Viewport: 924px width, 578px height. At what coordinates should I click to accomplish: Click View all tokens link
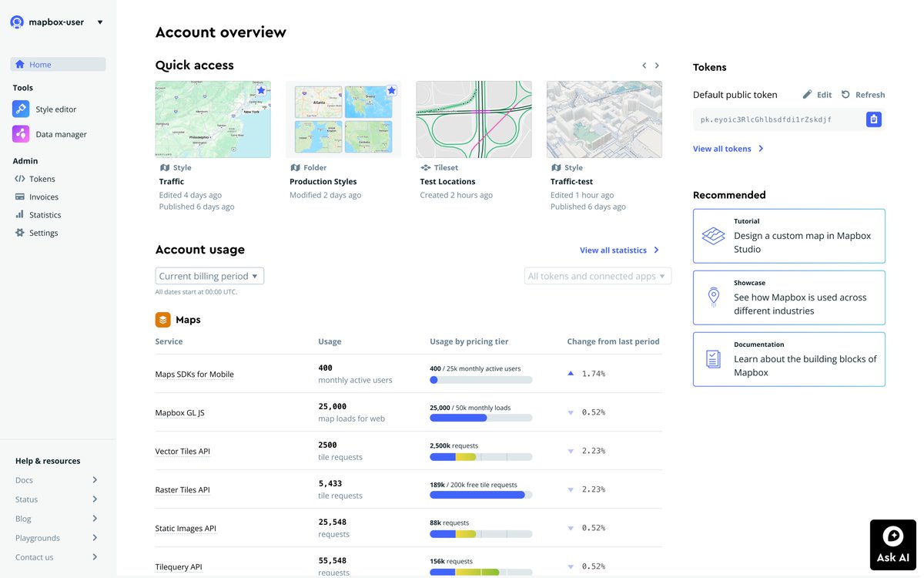point(728,149)
